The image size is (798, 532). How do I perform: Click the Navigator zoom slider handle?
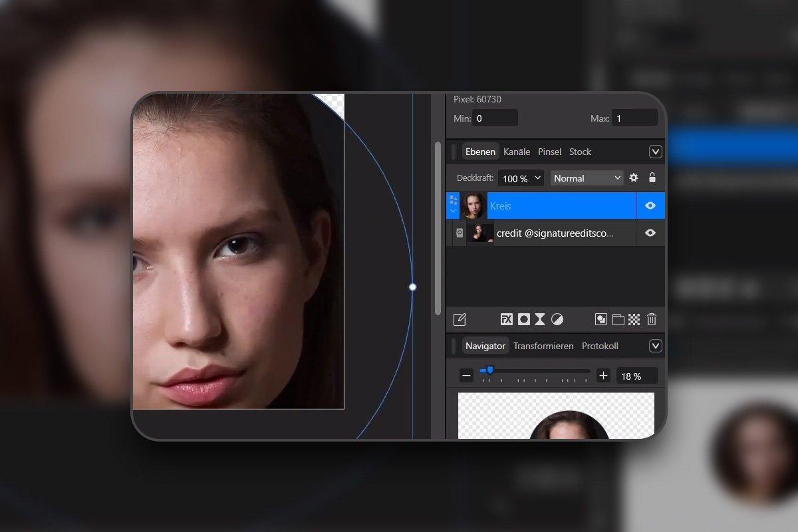point(490,370)
